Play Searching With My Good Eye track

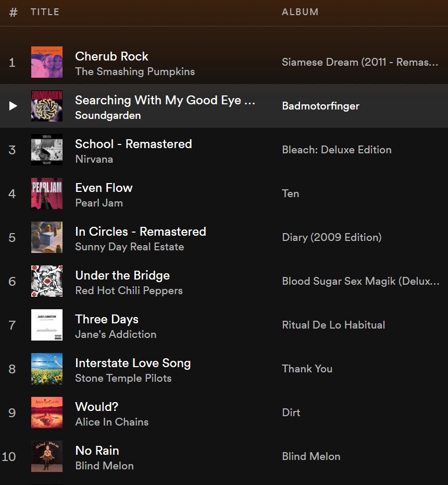(x=13, y=106)
